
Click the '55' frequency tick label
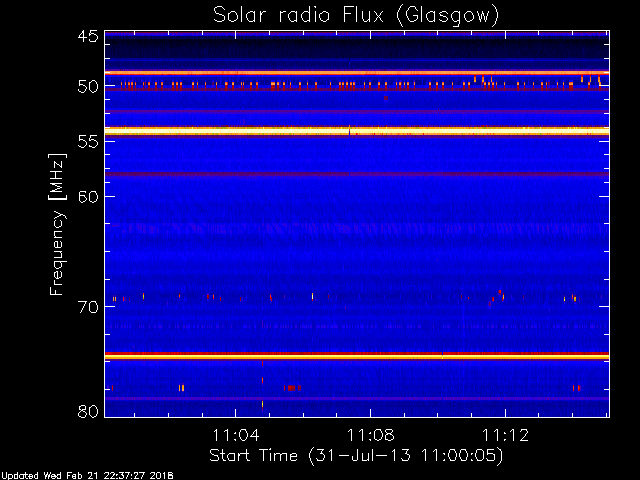[x=88, y=142]
